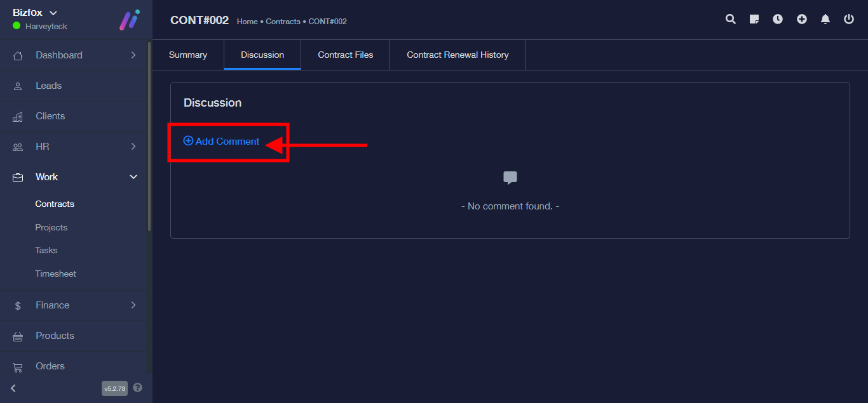Screen dimensions: 868x403
Task: Click the Add Comment link
Action: [x=222, y=142]
